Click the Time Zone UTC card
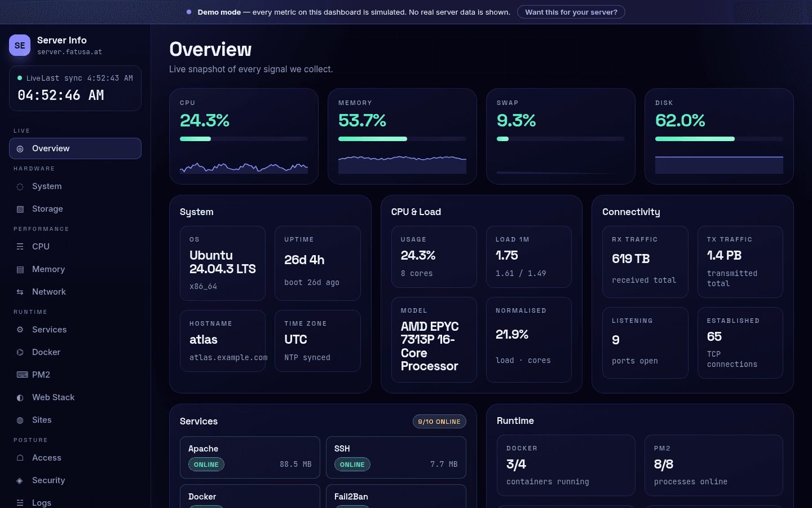Image resolution: width=812 pixels, height=508 pixels. pos(317,341)
